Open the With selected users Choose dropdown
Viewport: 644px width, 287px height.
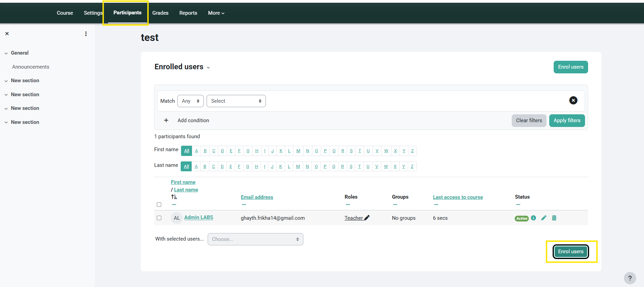pos(255,239)
